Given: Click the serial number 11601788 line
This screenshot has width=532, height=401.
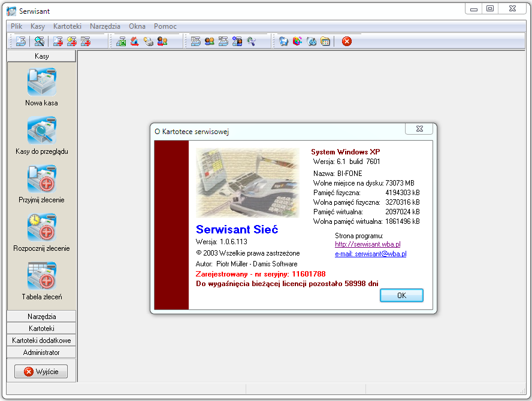Looking at the screenshot, I should [261, 274].
